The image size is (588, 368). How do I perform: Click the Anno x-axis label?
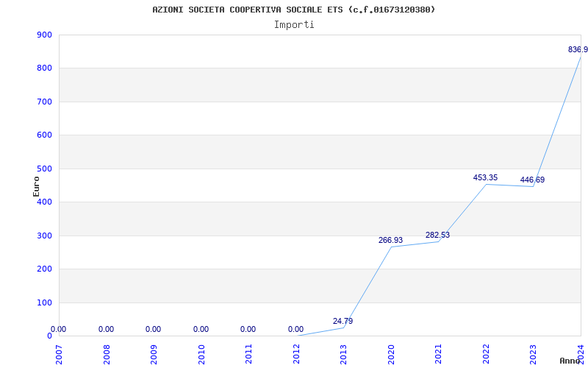point(570,361)
